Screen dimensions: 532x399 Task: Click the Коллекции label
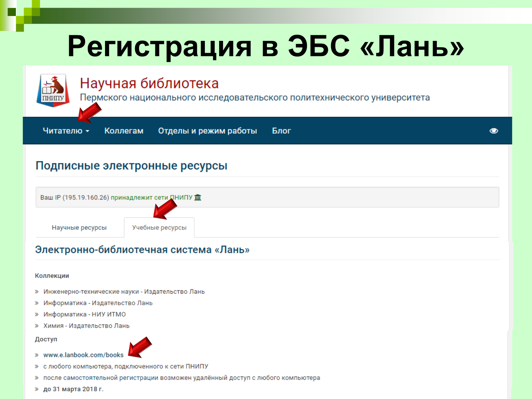[x=52, y=276]
